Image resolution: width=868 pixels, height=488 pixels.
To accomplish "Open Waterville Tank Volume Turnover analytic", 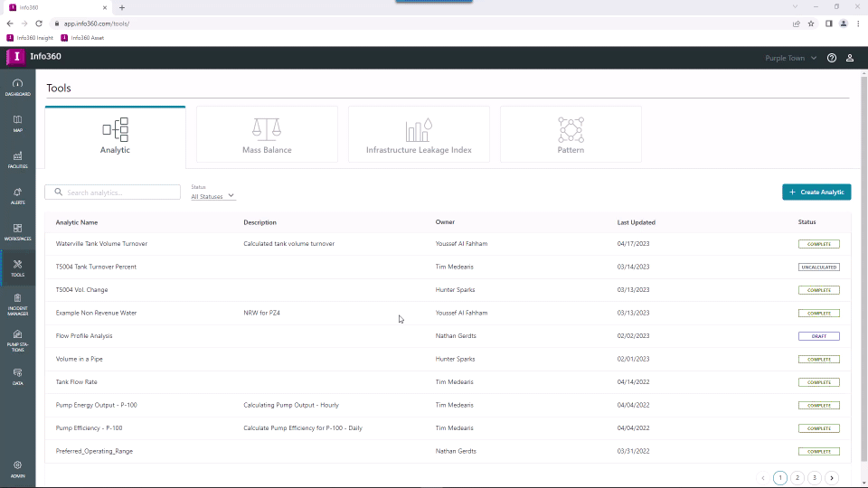I will coord(101,243).
